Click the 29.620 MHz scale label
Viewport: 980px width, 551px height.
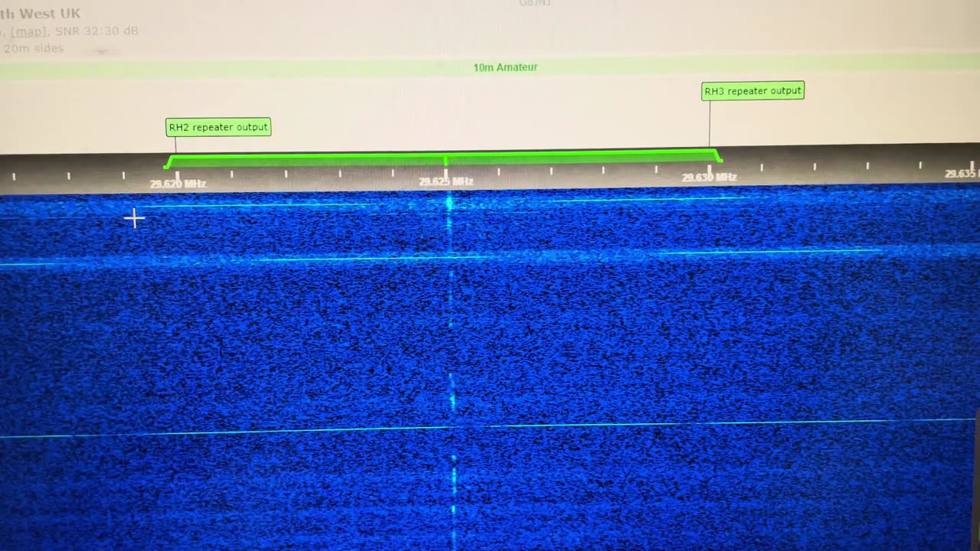[x=178, y=184]
